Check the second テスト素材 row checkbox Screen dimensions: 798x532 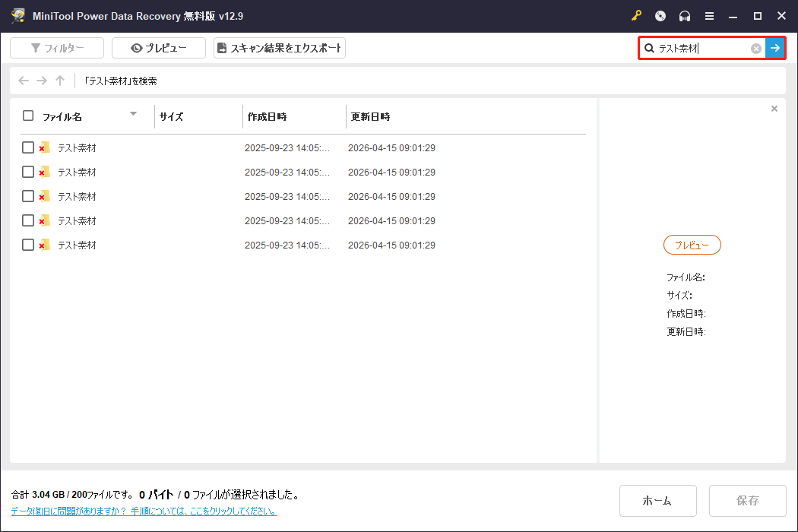(x=28, y=172)
